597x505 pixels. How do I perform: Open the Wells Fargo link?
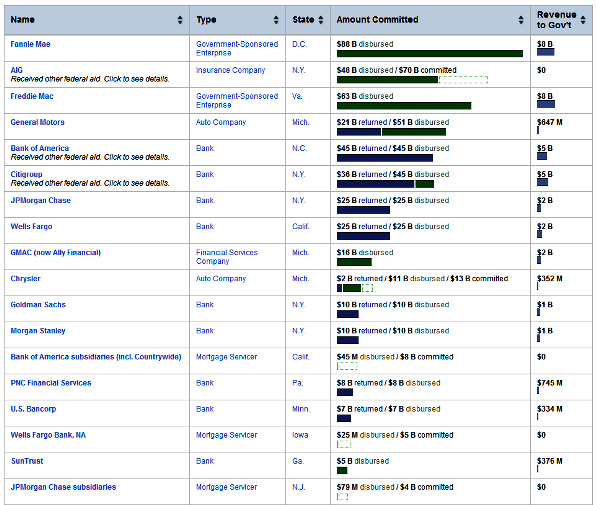click(x=31, y=227)
